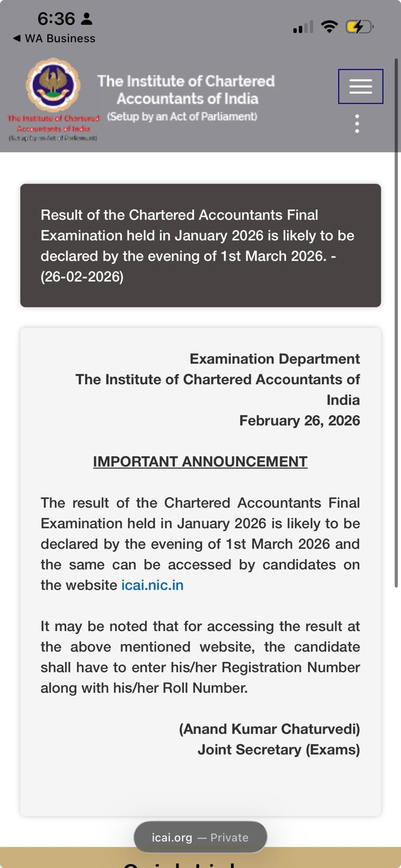
Task: Tap the Quick Links section heading
Action: tap(200, 864)
